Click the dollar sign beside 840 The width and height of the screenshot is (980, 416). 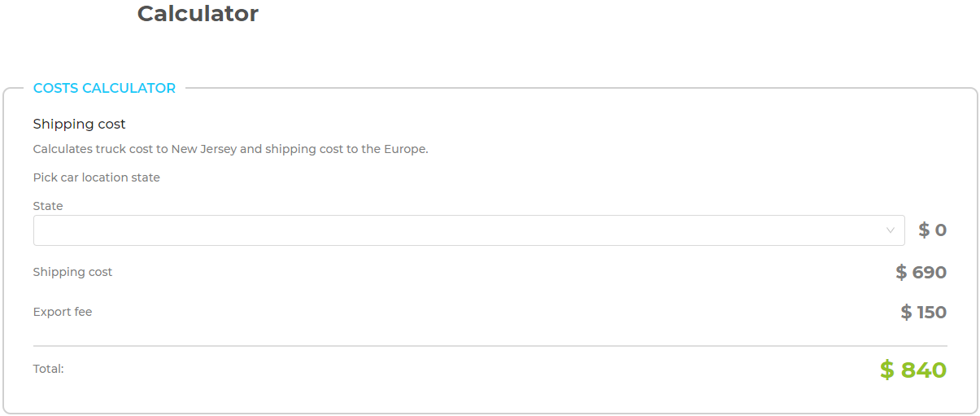click(886, 370)
